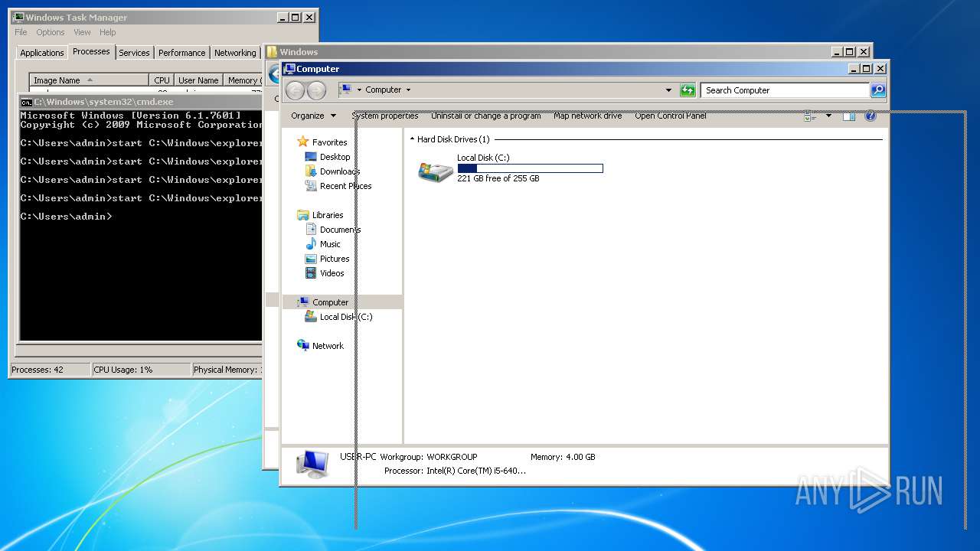Change view icon in Computer toolbar

coord(810,116)
